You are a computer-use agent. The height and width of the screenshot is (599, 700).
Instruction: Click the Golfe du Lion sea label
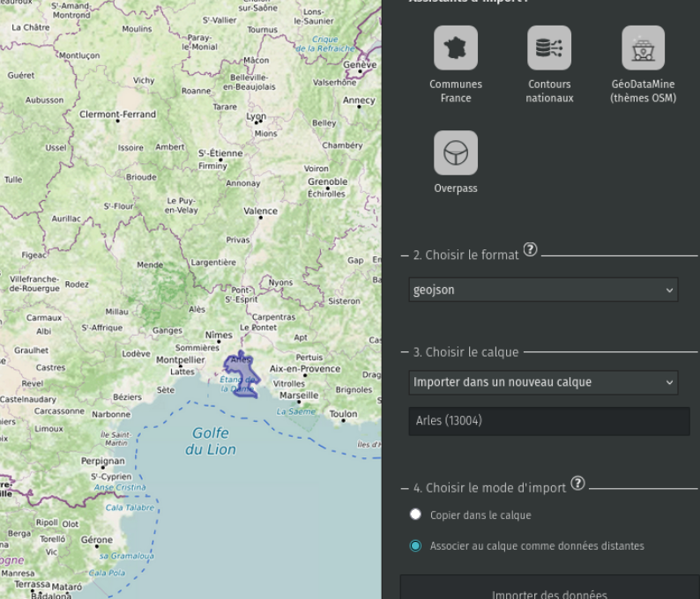[x=211, y=441]
